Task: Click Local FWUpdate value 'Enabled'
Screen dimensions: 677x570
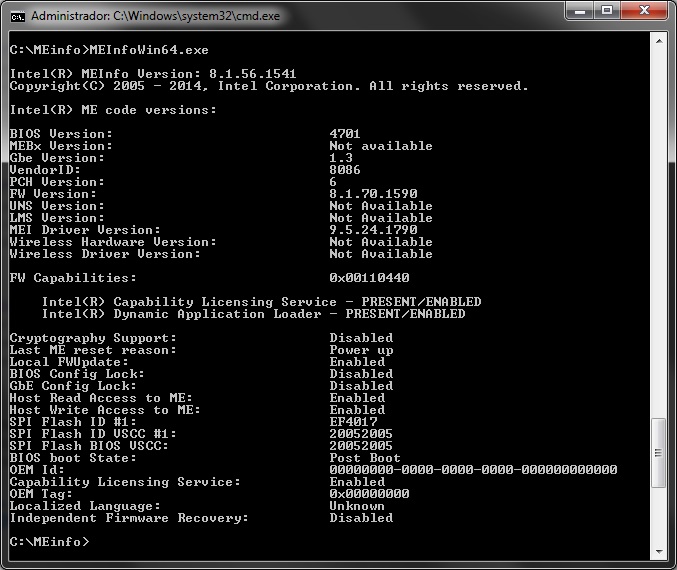Action: coord(357,362)
